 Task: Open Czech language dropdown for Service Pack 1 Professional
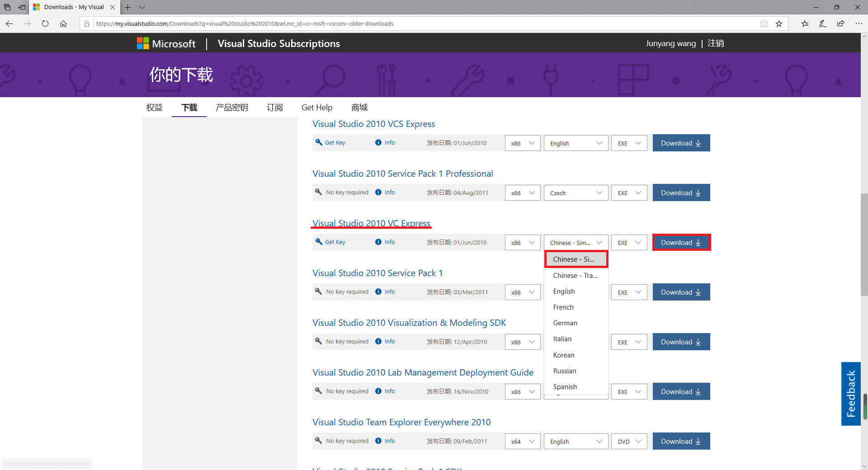point(576,193)
